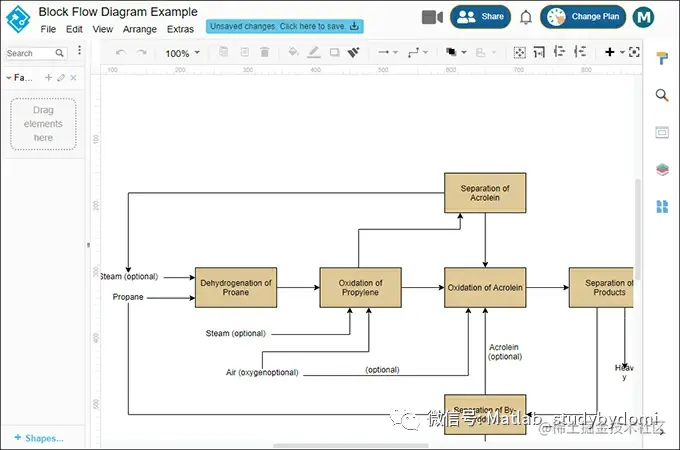Click the Unsaved changes save banner

tap(284, 26)
